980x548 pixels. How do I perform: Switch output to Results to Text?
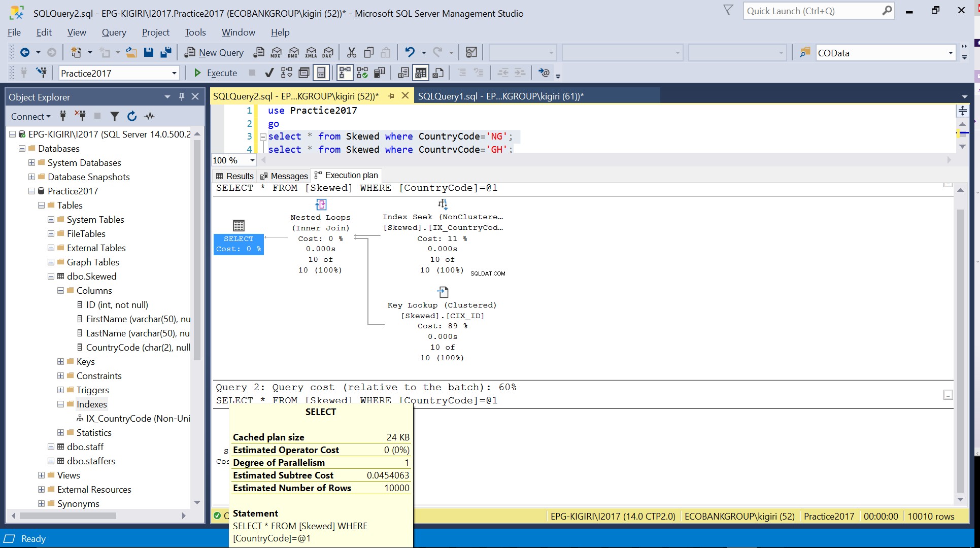403,73
